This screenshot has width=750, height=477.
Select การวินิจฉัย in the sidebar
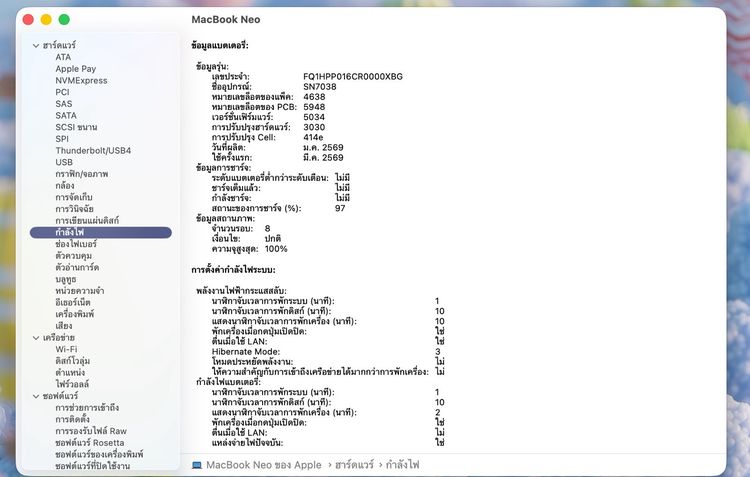[x=74, y=209]
